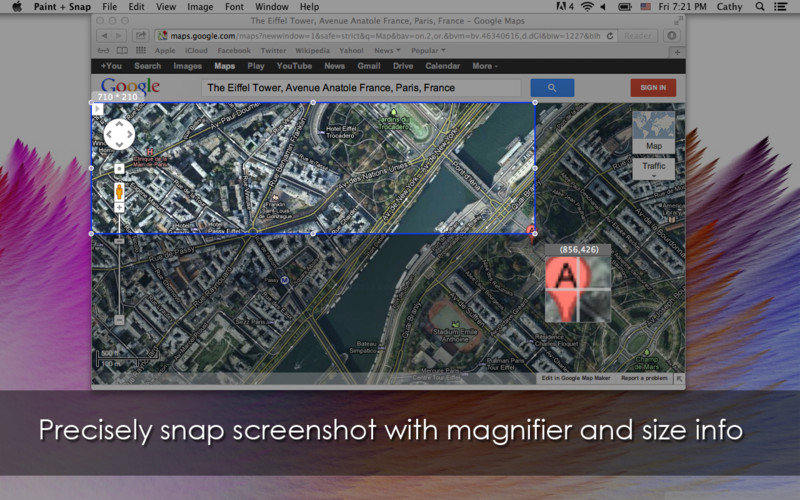800x500 pixels.
Task: Select News in the Google bar
Action: (334, 66)
